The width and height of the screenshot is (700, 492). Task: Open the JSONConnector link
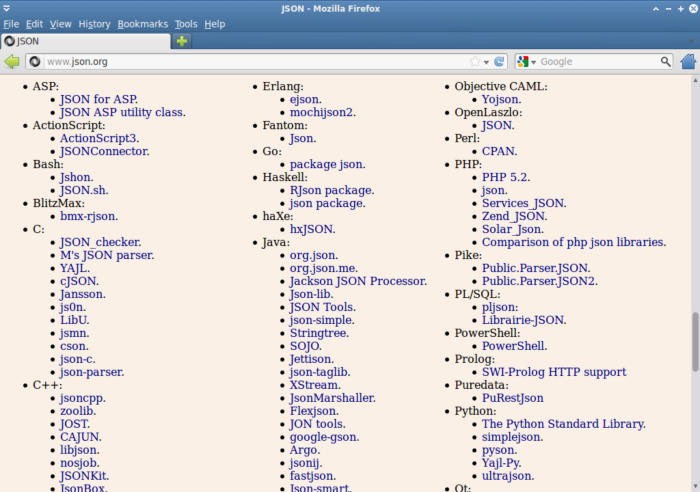click(x=104, y=151)
